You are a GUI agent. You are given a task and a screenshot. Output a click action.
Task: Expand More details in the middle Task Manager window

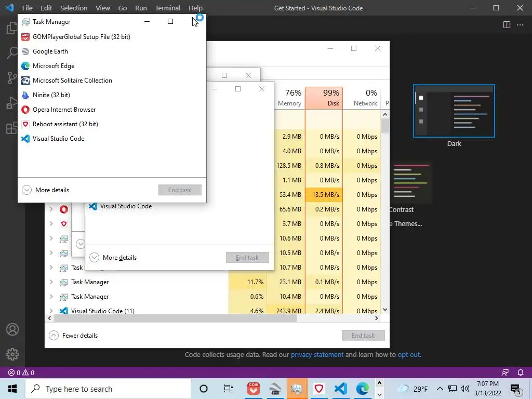[113, 258]
